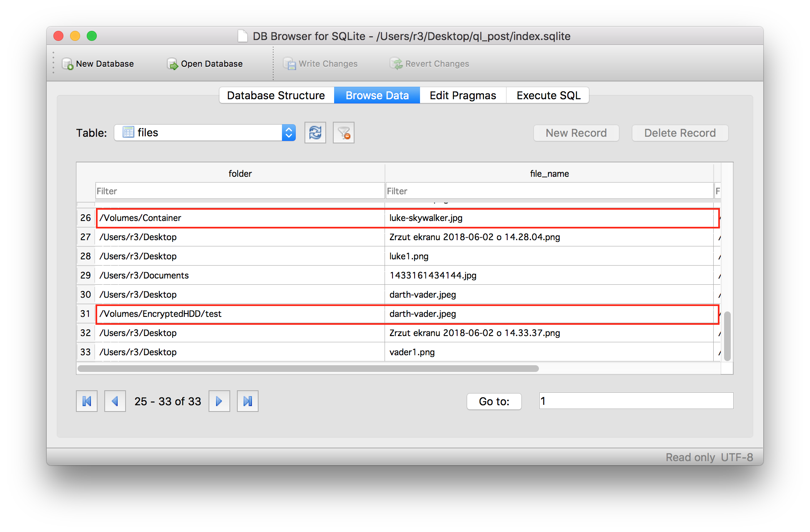The height and width of the screenshot is (532, 810).
Task: Click the forward navigation arrow icon
Action: (x=218, y=400)
